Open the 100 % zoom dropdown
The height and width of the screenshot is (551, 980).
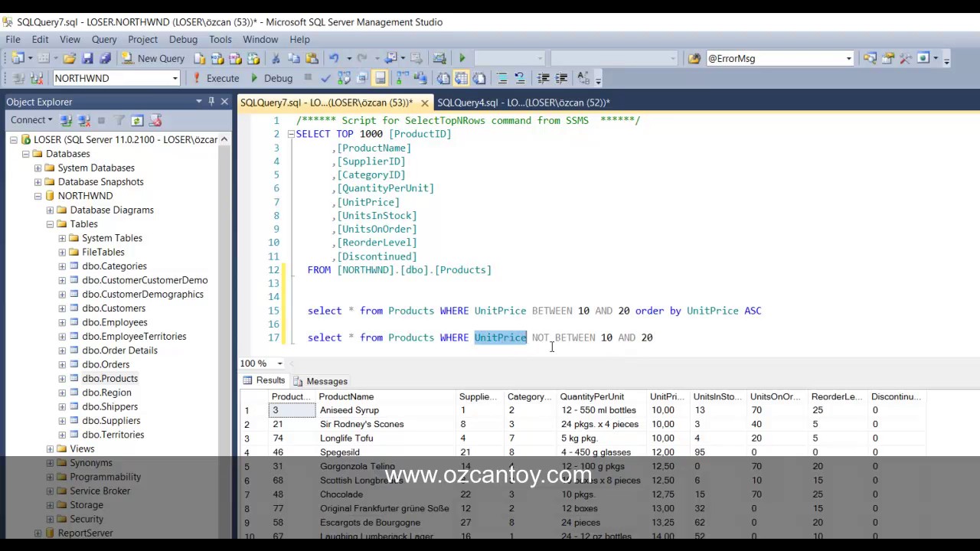point(279,364)
